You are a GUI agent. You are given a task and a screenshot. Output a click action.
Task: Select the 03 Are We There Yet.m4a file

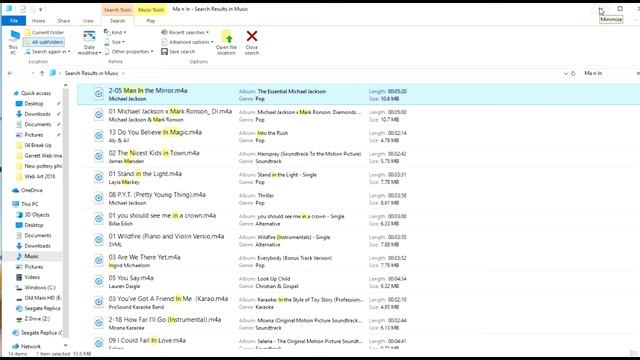(358, 261)
